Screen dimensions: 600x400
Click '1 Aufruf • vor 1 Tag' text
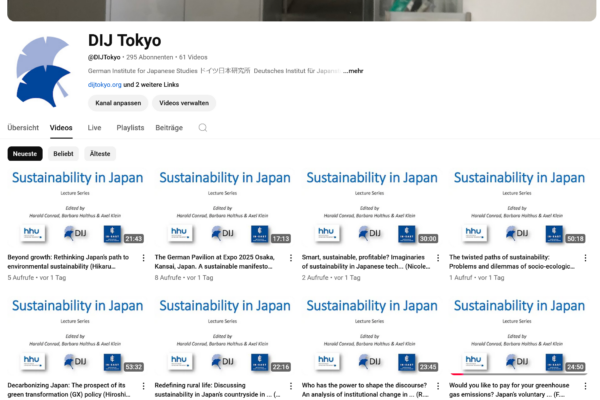coord(477,278)
